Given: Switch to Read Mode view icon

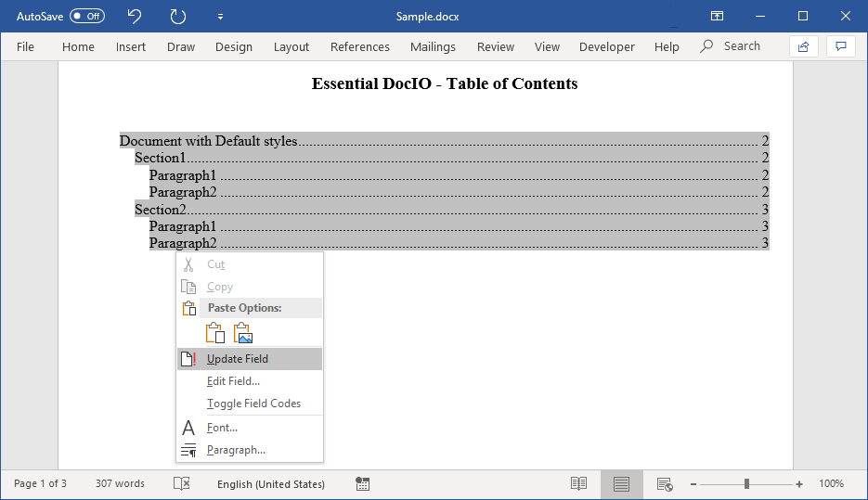Looking at the screenshot, I should (x=578, y=484).
